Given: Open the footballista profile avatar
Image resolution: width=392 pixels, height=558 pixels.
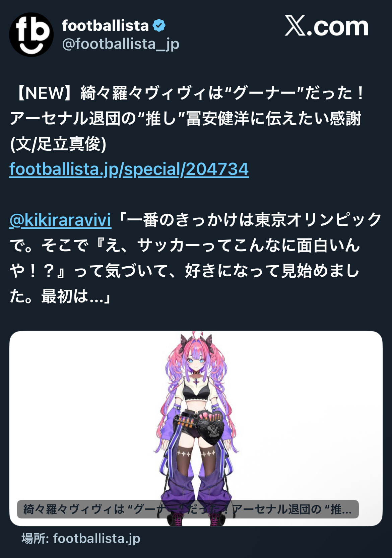Looking at the screenshot, I should [31, 34].
